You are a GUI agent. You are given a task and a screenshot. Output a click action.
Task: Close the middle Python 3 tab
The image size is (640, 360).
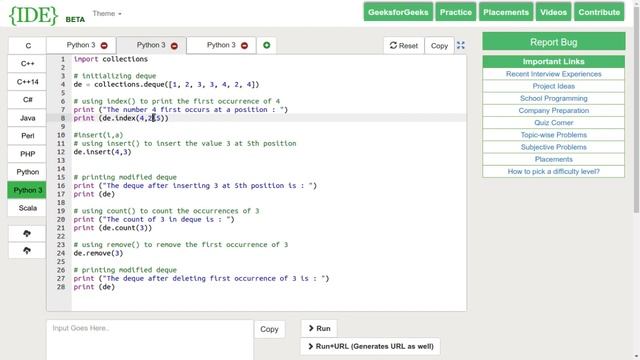(x=174, y=45)
